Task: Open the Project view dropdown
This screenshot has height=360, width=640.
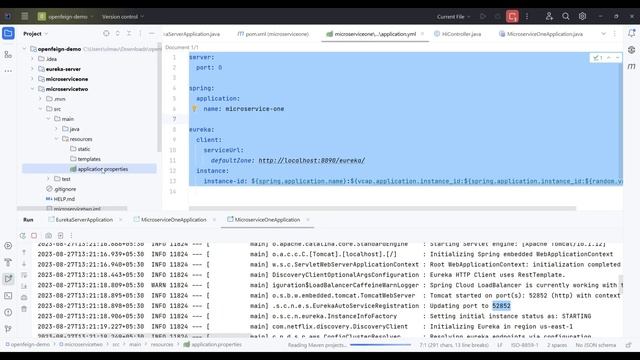Action: (x=36, y=33)
